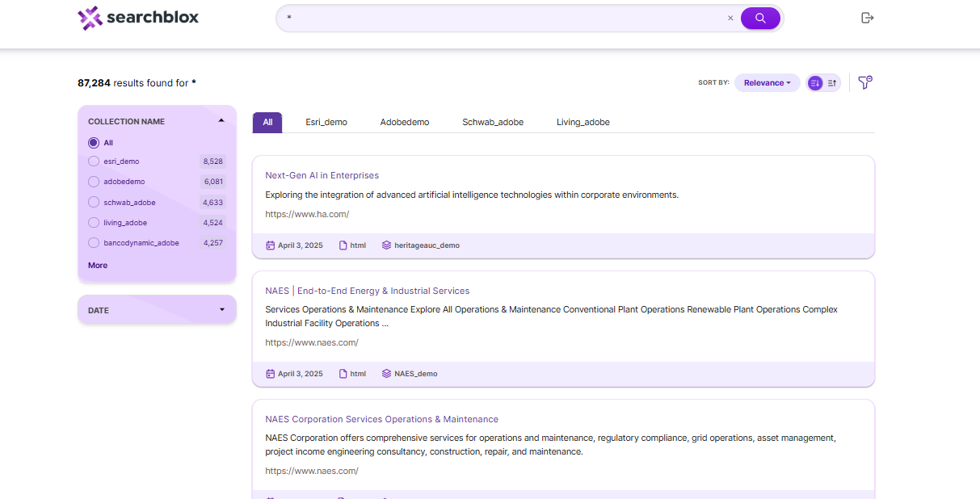Select the All collection radio button
980x499 pixels.
(x=94, y=143)
